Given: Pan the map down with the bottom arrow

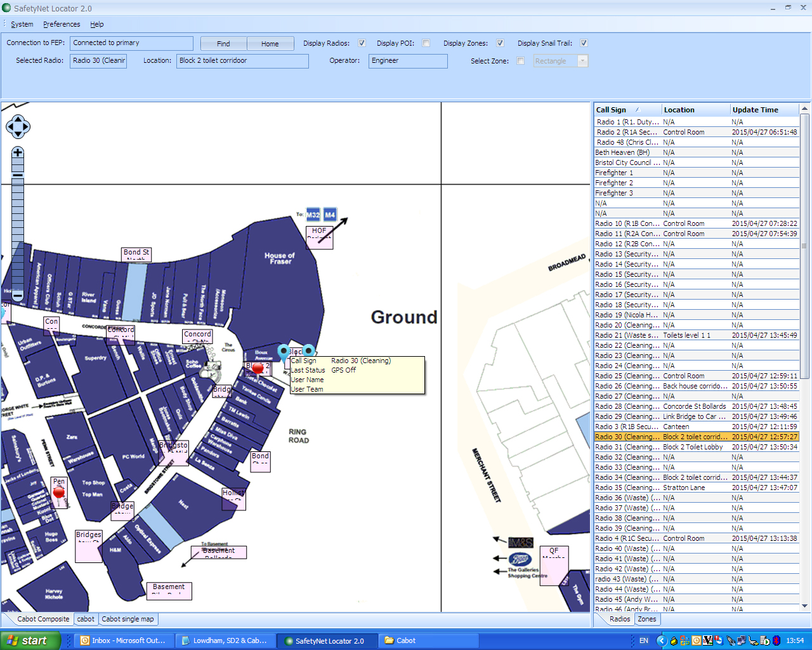Looking at the screenshot, I should click(18, 135).
